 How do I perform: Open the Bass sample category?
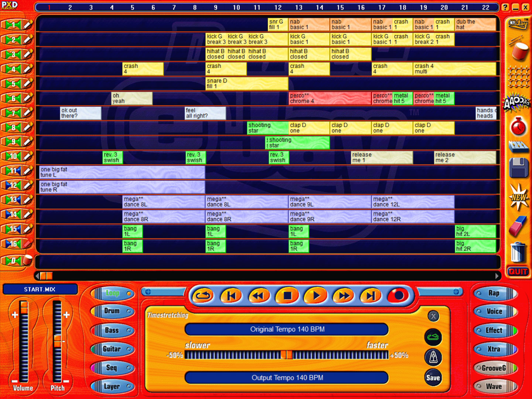(112, 330)
